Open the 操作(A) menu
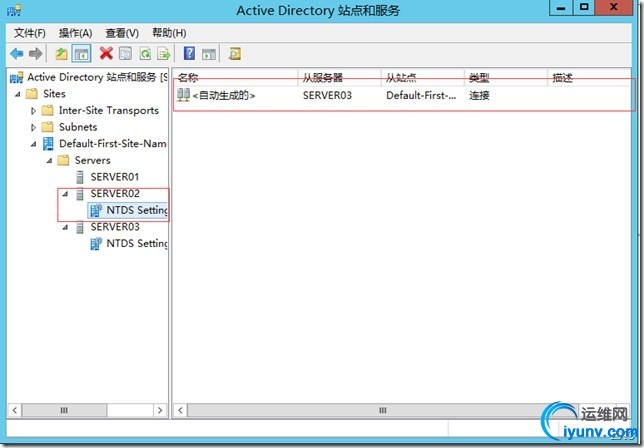Image resolution: width=644 pixels, height=448 pixels. click(75, 33)
